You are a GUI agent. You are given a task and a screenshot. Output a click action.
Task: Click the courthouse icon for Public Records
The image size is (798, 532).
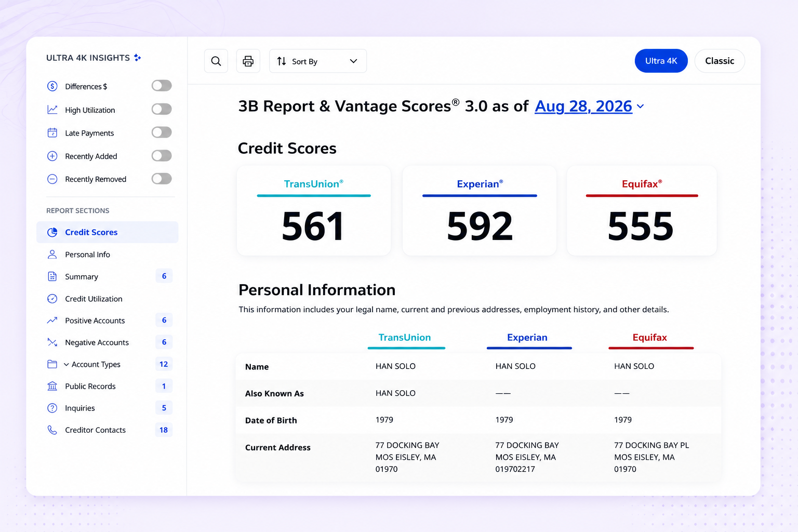click(52, 386)
